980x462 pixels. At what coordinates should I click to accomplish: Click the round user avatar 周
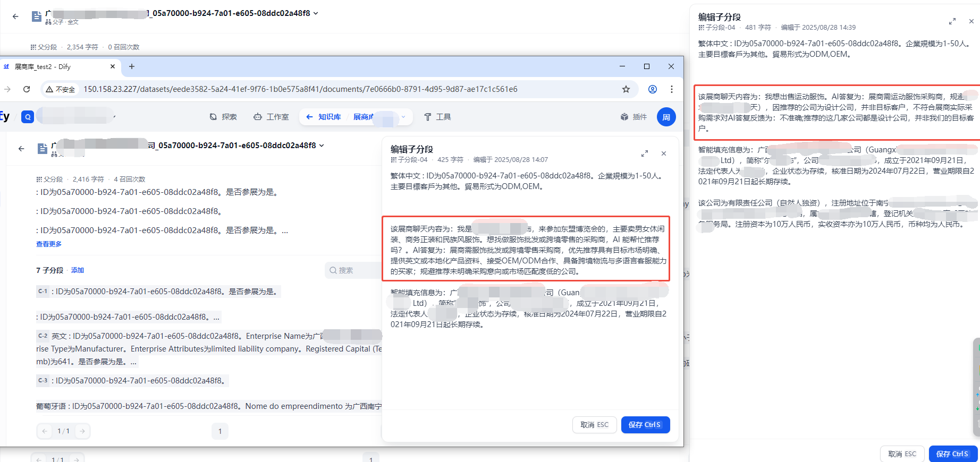click(x=666, y=117)
